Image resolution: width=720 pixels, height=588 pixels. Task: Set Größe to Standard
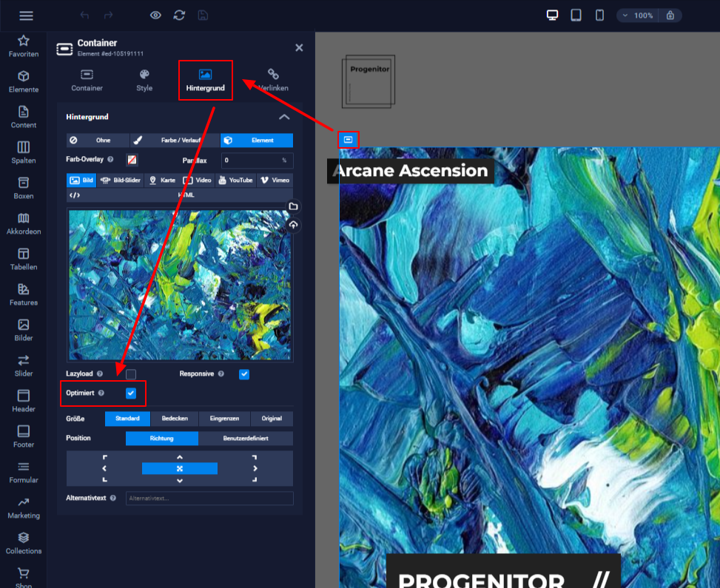click(127, 419)
